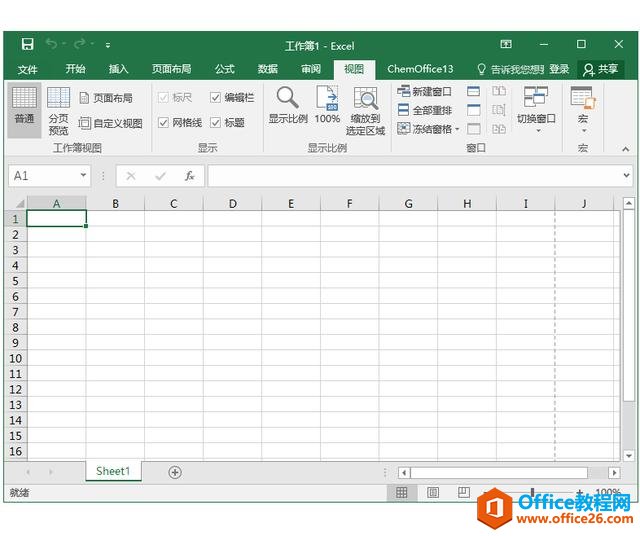Open the Name Box dropdown arrow
Screen dimensions: 640x536
83,176
